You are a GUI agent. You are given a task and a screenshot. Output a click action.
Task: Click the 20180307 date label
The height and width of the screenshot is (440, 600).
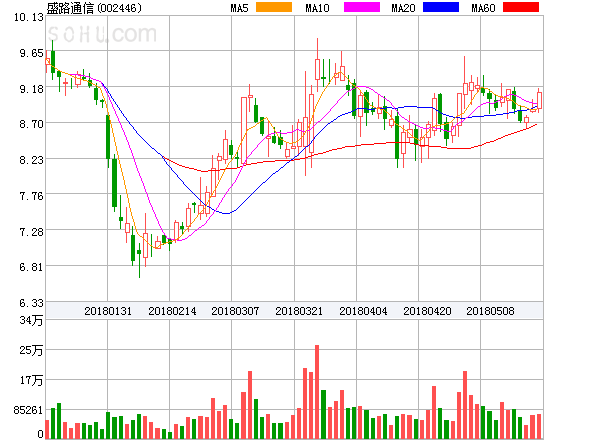[235, 311]
